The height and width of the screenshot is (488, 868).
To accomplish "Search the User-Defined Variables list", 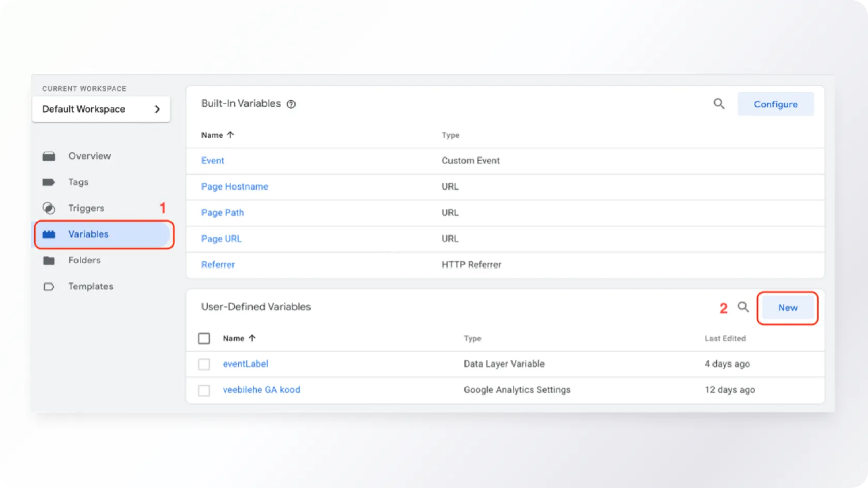I will [743, 307].
